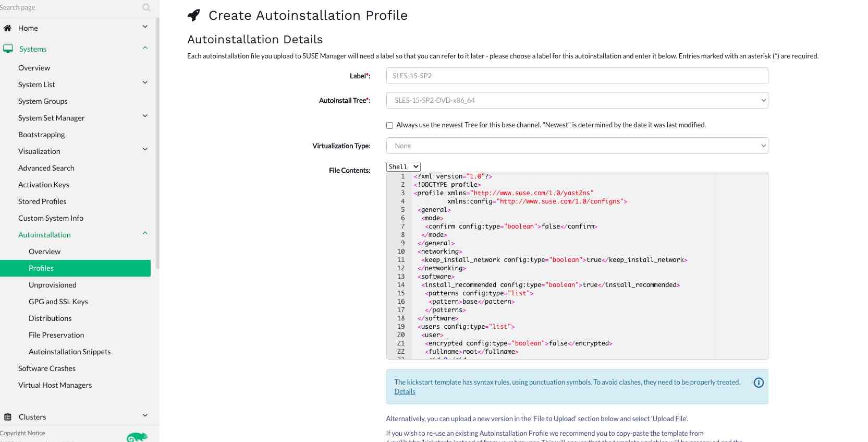Click the Label input field
The height and width of the screenshot is (442, 868).
pyautogui.click(x=577, y=76)
